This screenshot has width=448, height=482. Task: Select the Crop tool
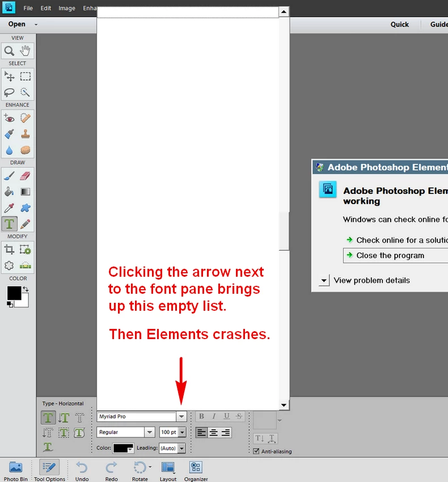9,250
